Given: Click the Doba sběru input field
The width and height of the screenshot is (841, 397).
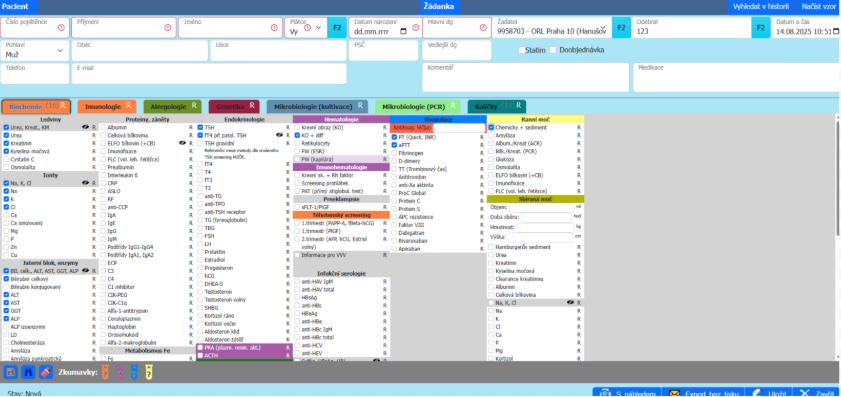Looking at the screenshot, I should 546,217.
